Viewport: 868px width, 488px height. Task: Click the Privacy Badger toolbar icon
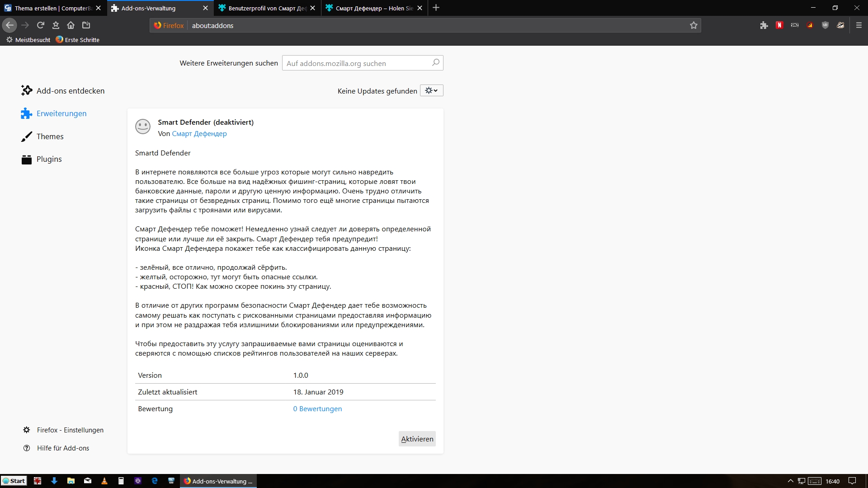point(840,25)
